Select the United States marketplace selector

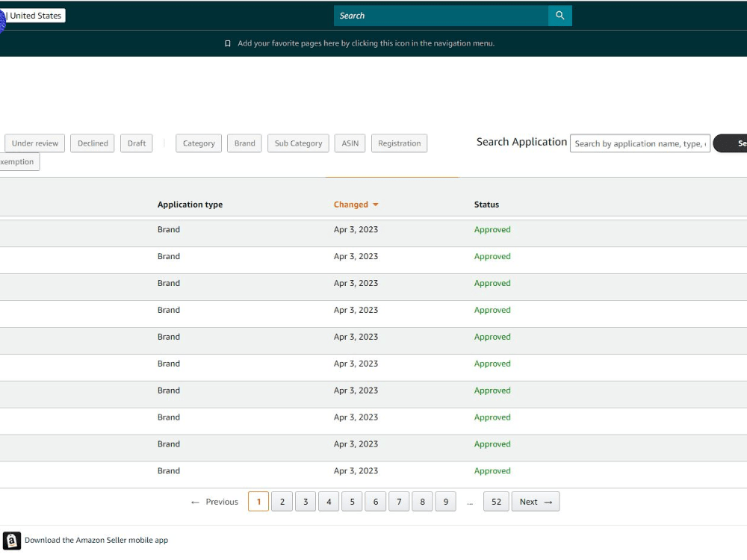pos(35,16)
